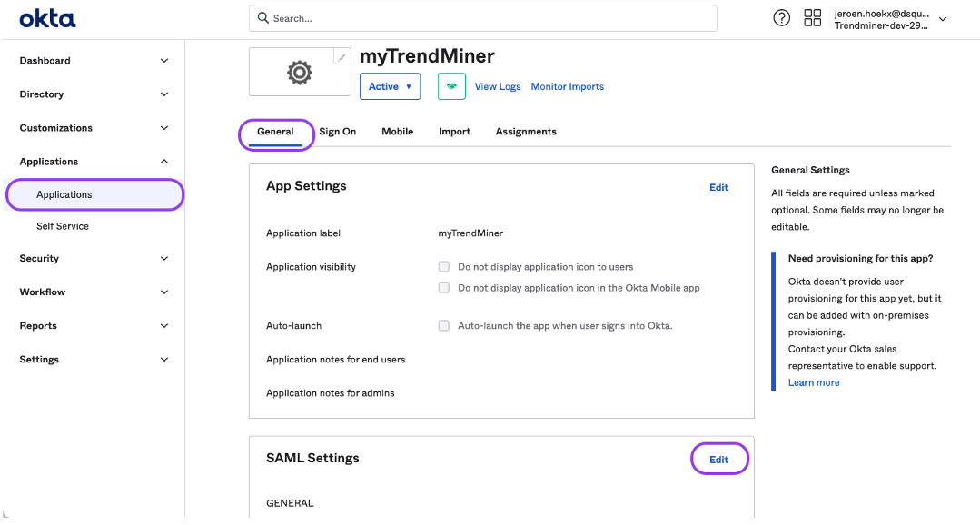Switch to the Sign On tab

point(338,131)
